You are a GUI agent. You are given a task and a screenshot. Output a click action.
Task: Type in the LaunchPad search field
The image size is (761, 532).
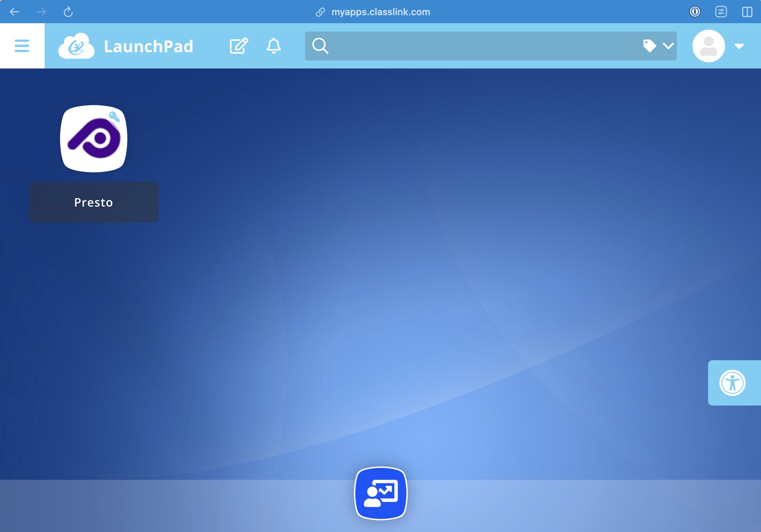482,46
